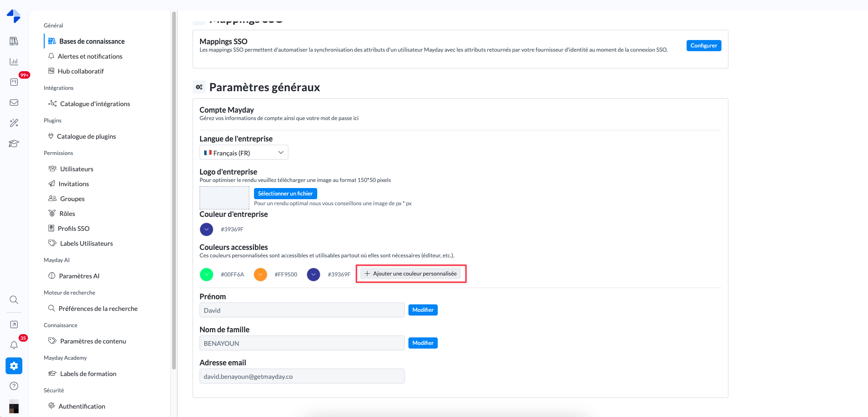
Task: Open the knowledge base books icon in left rail
Action: pyautogui.click(x=14, y=41)
